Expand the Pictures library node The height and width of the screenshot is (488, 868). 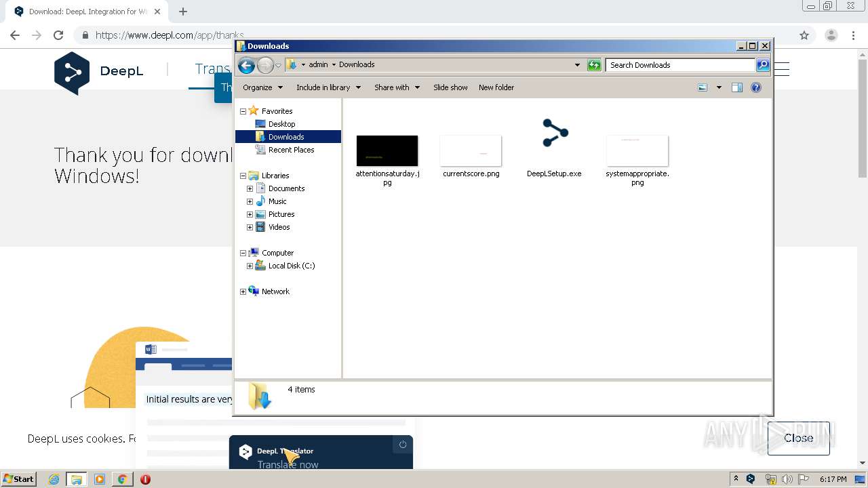tap(250, 214)
